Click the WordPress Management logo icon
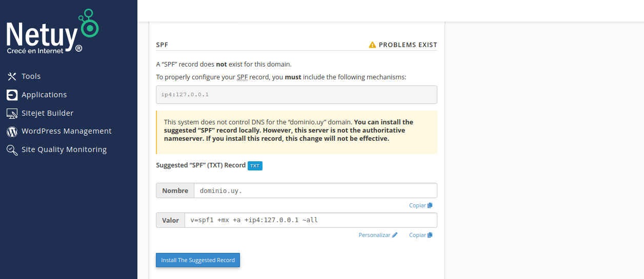This screenshot has height=279, width=644. point(12,132)
